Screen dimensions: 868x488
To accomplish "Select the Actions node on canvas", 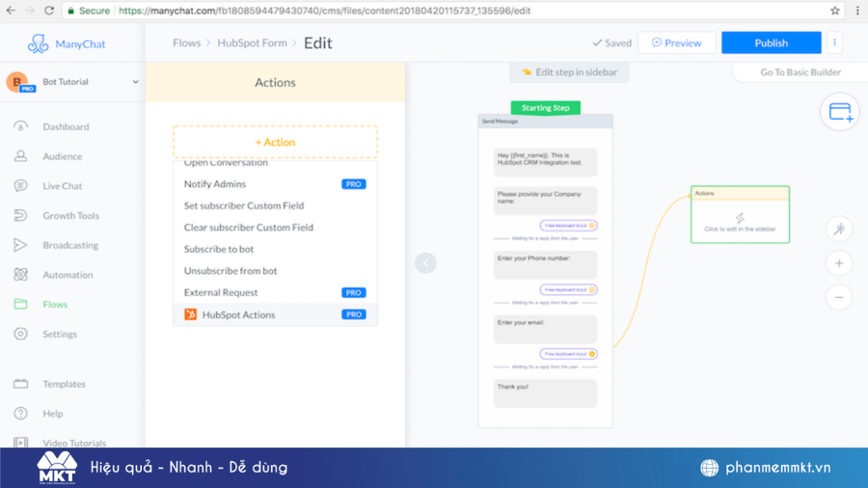I will [x=740, y=215].
